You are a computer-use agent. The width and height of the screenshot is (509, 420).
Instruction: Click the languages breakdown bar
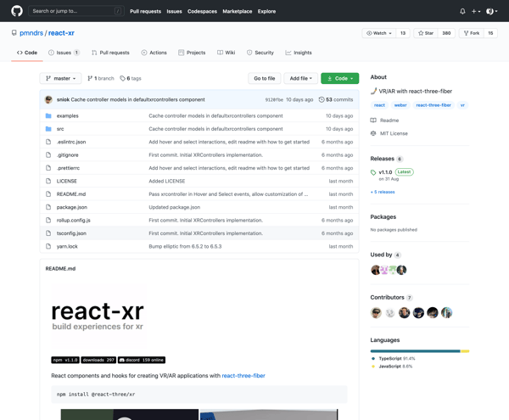tap(420, 351)
